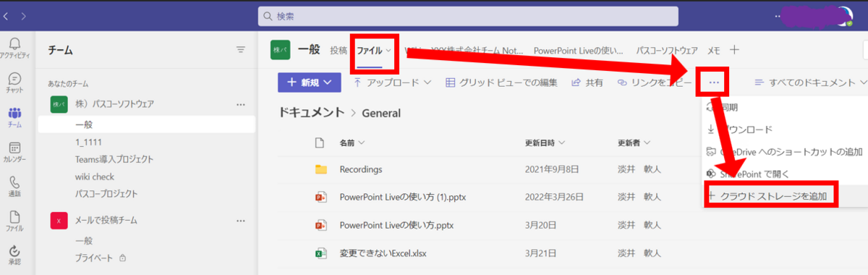Viewport: 868px width, 275px height.
Task: Click Excel icon of 変更できないExcel.xlsx
Action: coord(321,253)
